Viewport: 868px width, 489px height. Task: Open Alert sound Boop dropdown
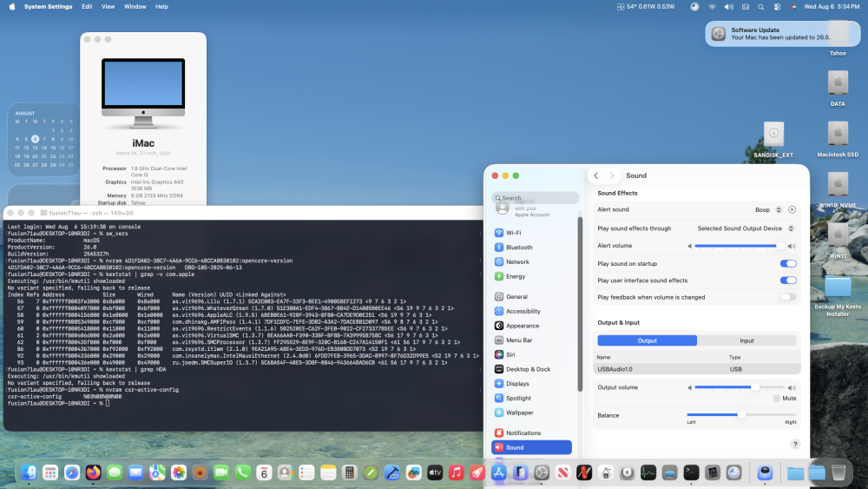click(768, 210)
